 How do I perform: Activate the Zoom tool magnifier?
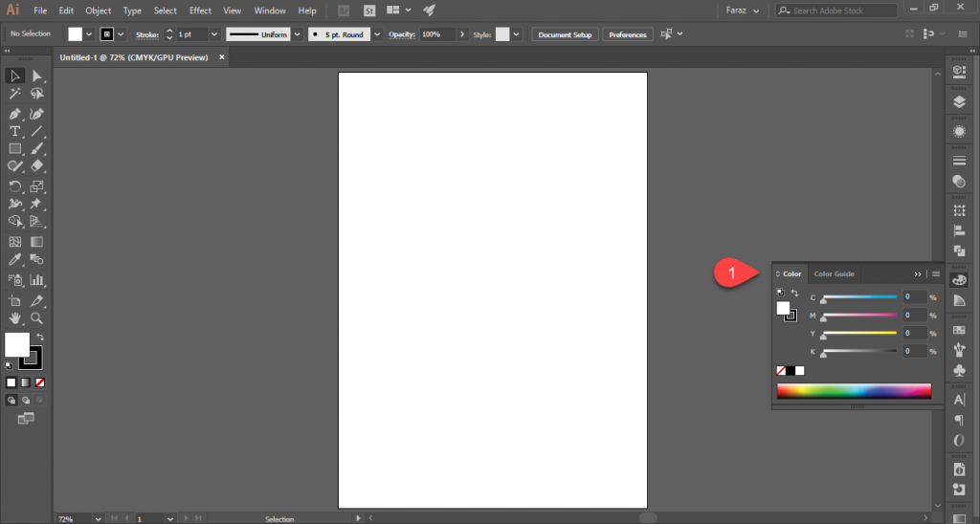37,317
